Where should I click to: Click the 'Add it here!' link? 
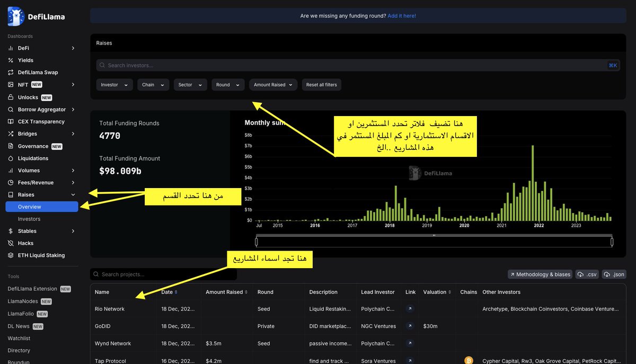click(402, 16)
